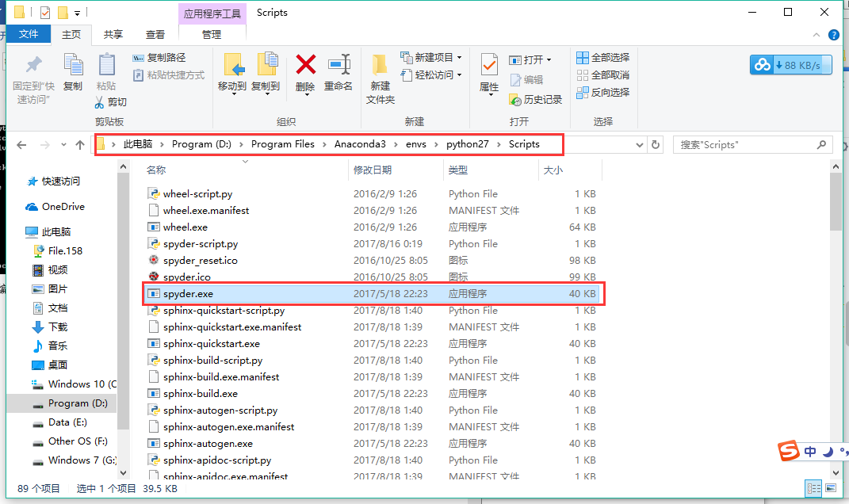Click Program (D:) in the breadcrumb
This screenshot has width=849, height=504.
point(201,144)
